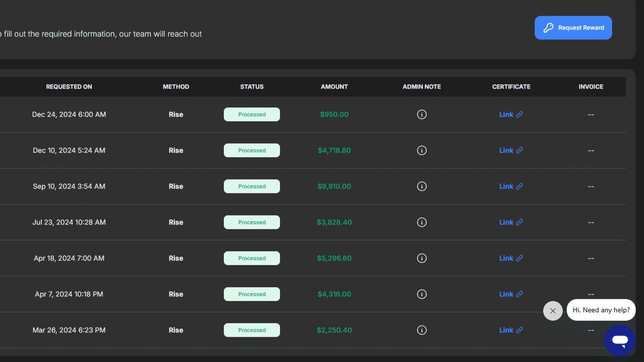Show admin note for $3,828.40 payout
The image size is (644, 362).
[422, 222]
